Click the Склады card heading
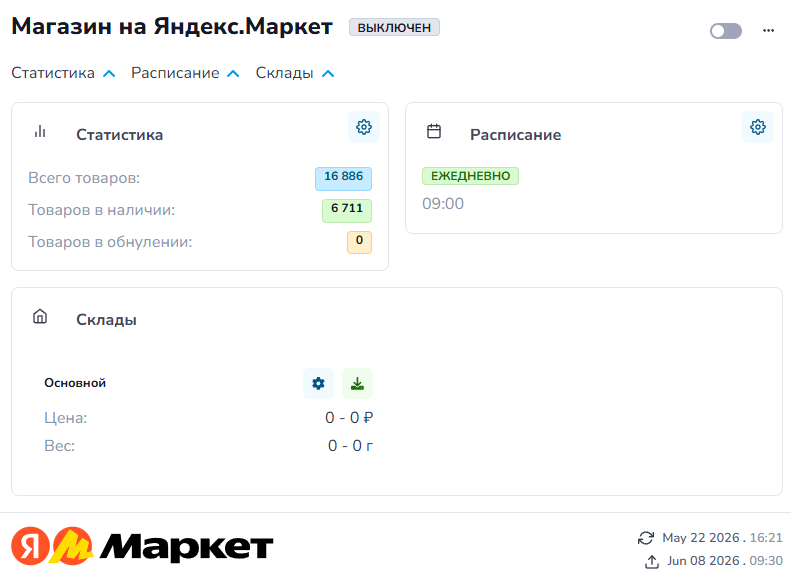The image size is (791, 584). point(106,320)
